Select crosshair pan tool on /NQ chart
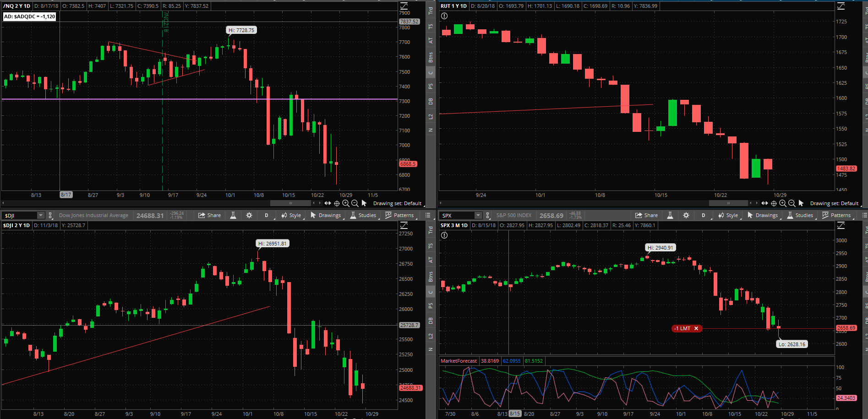 pos(337,203)
